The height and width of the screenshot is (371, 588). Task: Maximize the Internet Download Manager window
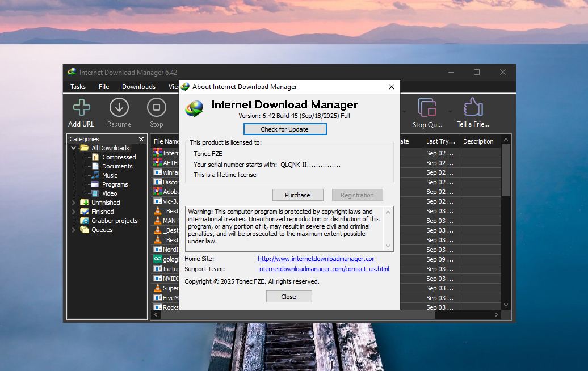click(x=477, y=72)
